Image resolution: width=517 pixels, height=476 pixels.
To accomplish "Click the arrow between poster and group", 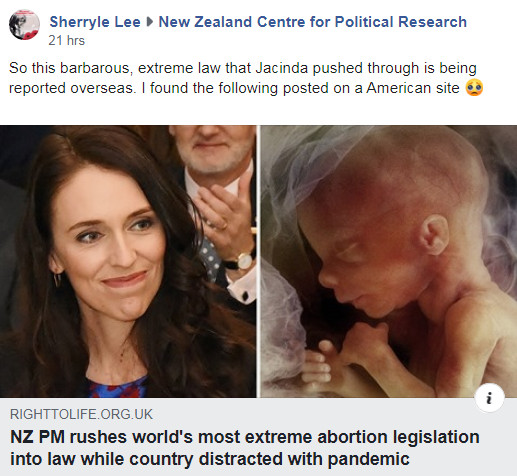I will (150, 22).
